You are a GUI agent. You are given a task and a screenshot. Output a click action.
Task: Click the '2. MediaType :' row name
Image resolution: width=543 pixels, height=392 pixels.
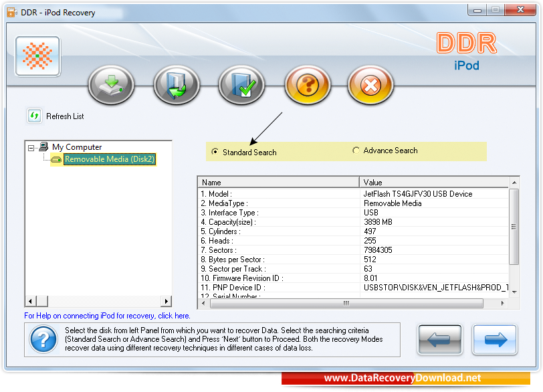click(225, 203)
